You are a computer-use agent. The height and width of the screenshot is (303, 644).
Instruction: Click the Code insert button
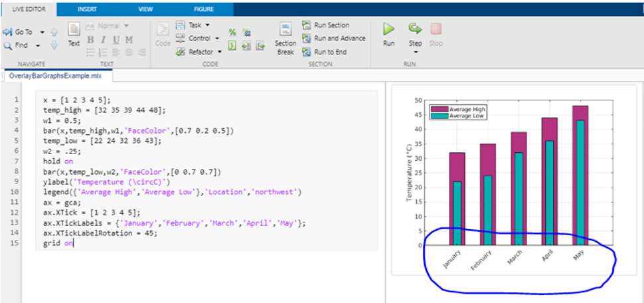[163, 35]
